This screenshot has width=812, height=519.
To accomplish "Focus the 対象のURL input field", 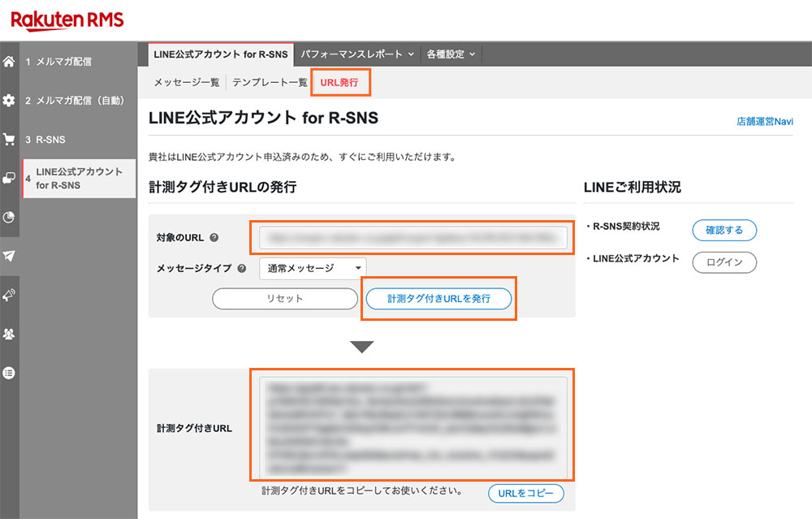I will [x=412, y=238].
